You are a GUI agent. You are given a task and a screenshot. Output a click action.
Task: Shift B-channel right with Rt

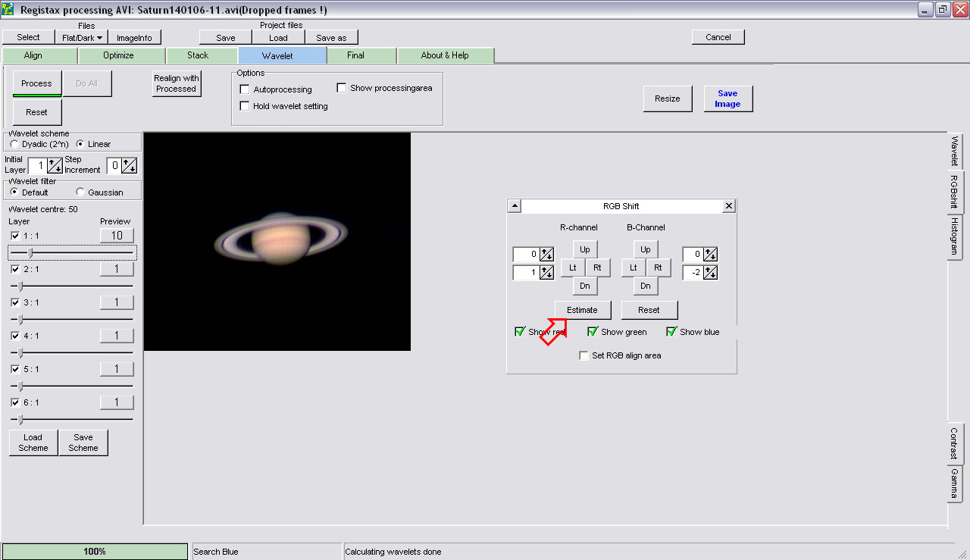658,267
